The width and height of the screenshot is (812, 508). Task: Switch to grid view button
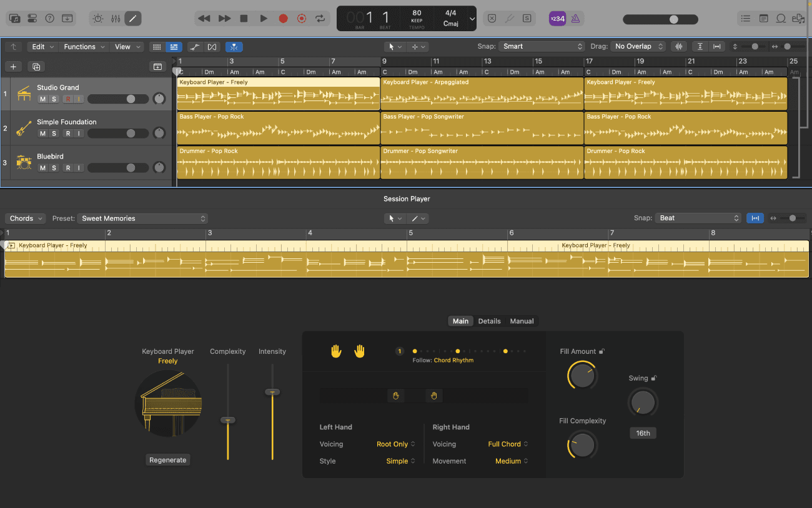point(157,47)
